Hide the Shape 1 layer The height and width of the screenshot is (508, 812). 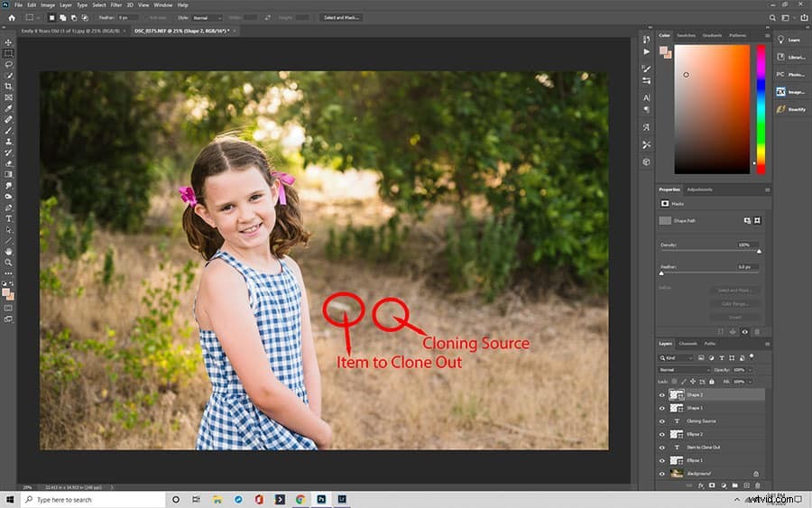pyautogui.click(x=661, y=408)
